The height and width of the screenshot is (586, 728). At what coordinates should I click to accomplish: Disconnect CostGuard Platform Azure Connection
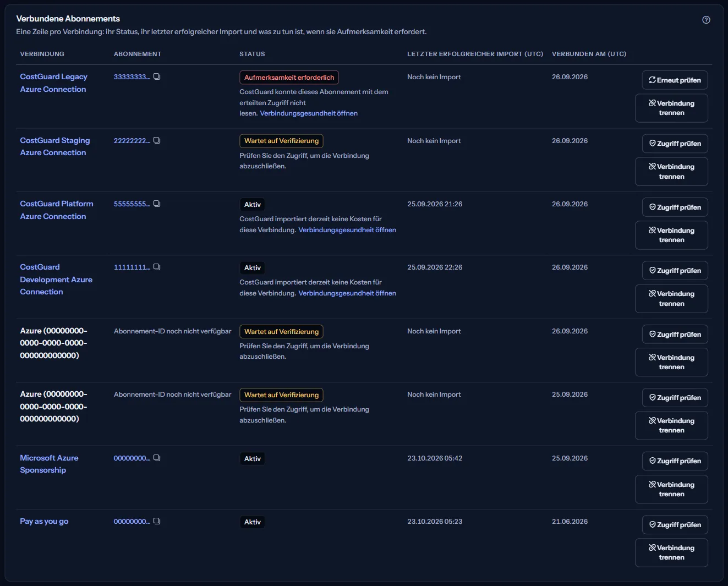coord(671,235)
